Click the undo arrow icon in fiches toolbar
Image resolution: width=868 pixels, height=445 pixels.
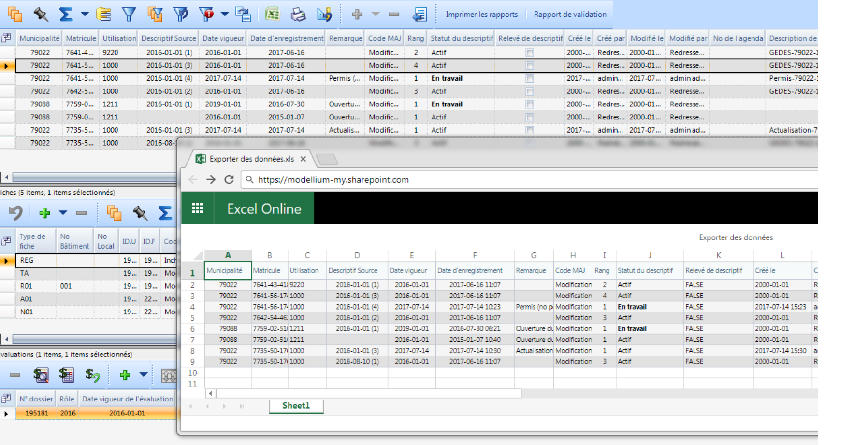tap(15, 213)
